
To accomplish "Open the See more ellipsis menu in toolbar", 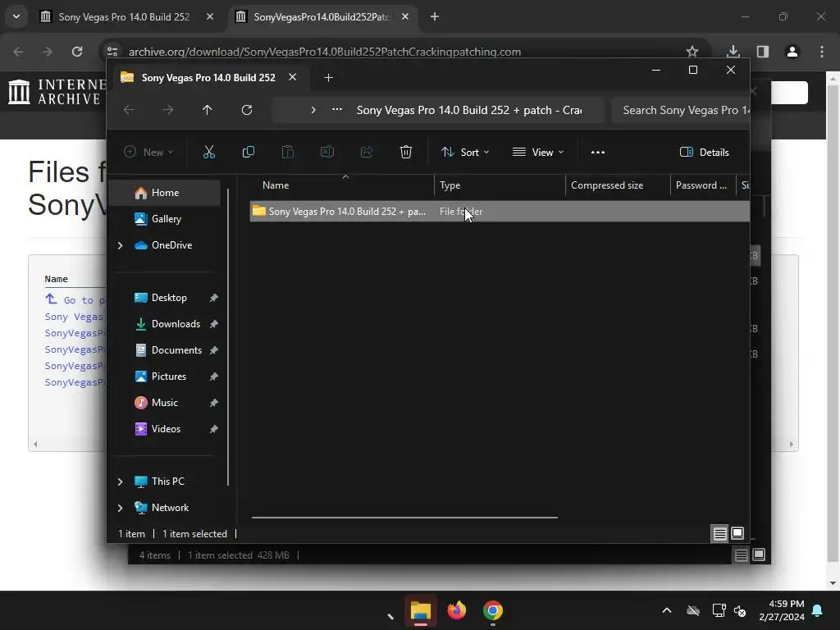I will [598, 152].
